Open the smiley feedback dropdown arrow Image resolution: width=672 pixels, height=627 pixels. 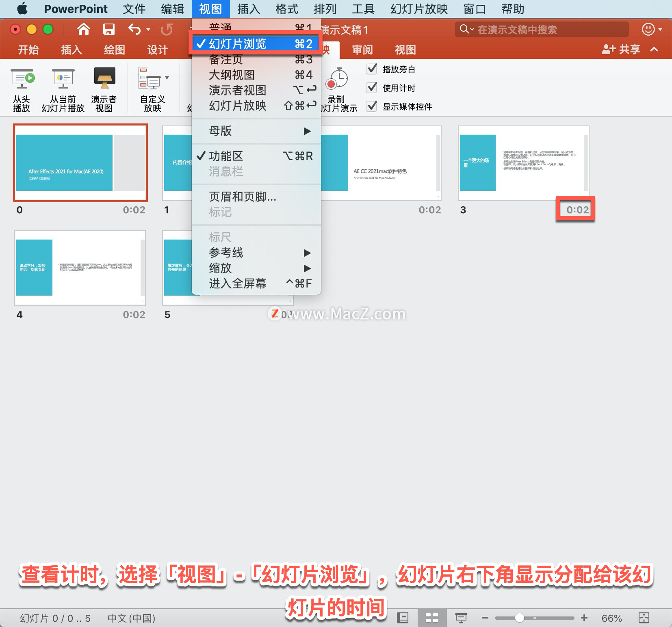pos(660,30)
